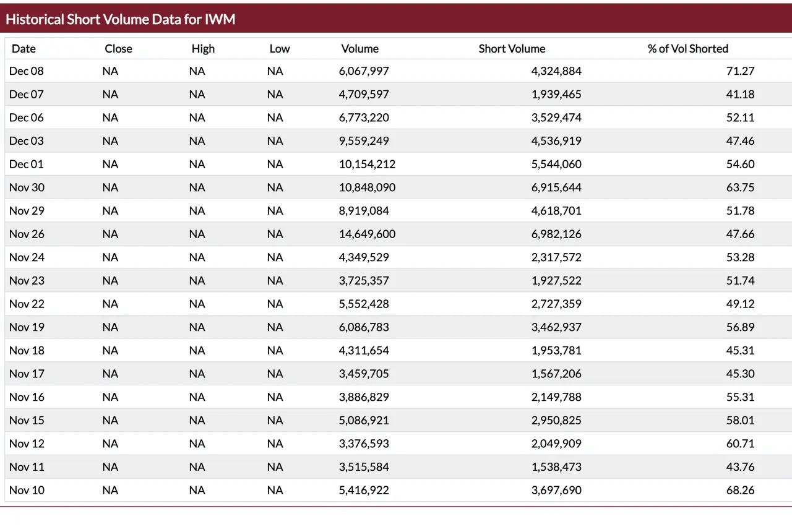The width and height of the screenshot is (792, 532).
Task: Click percent shorted value 41.18
Action: click(x=741, y=95)
